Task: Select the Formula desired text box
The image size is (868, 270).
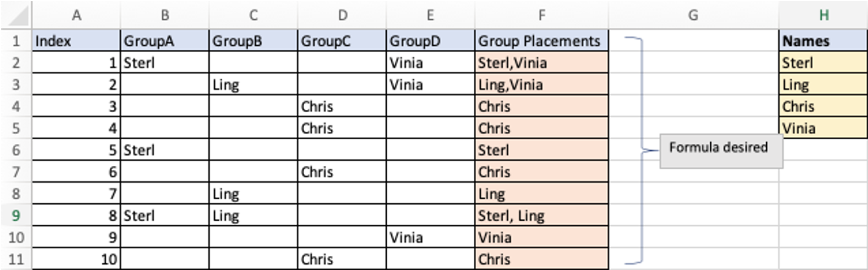Action: tap(721, 150)
